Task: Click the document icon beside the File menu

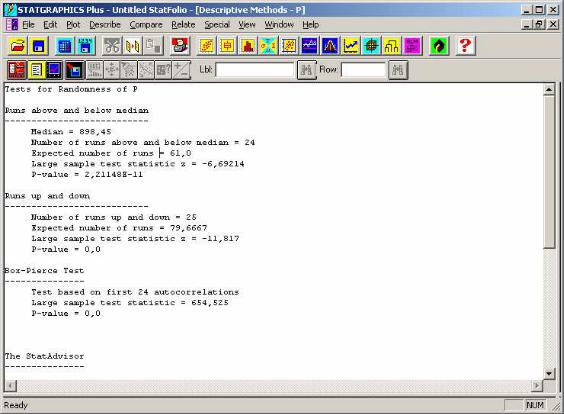Action: point(12,25)
